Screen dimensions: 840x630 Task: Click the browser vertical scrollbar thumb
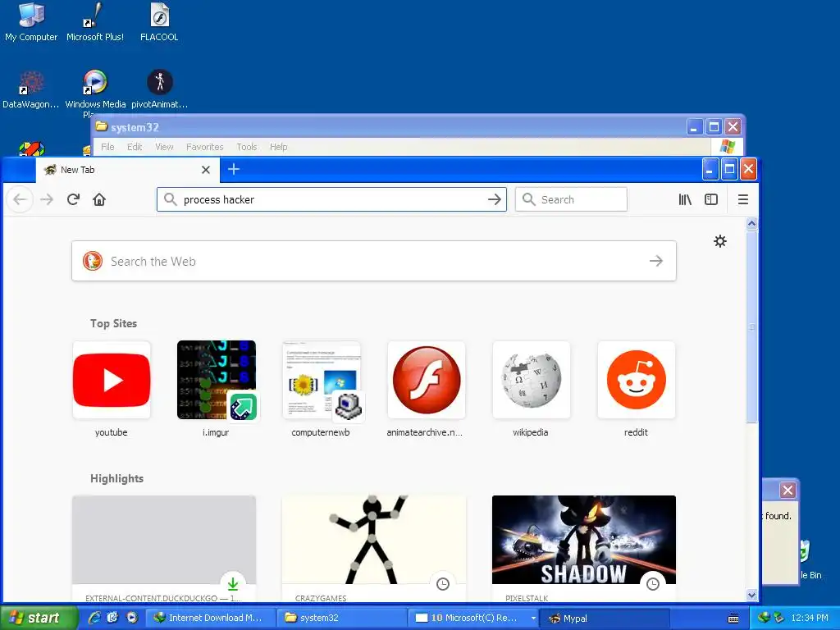pyautogui.click(x=751, y=326)
